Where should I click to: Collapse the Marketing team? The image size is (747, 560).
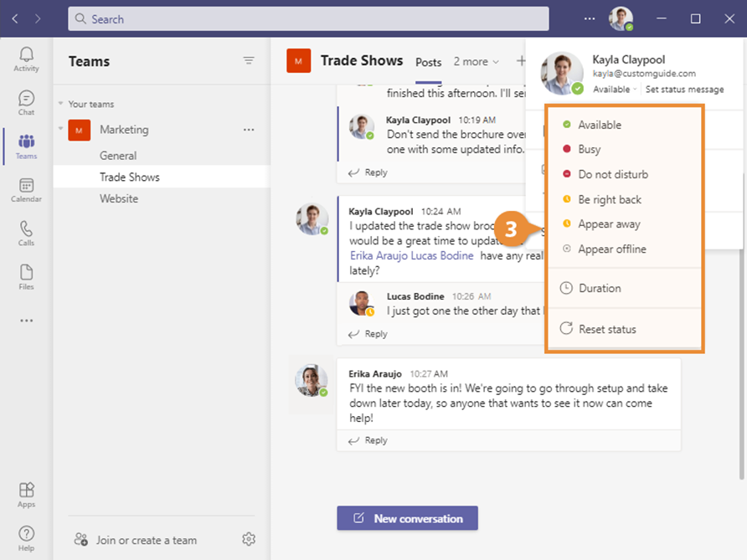60,128
